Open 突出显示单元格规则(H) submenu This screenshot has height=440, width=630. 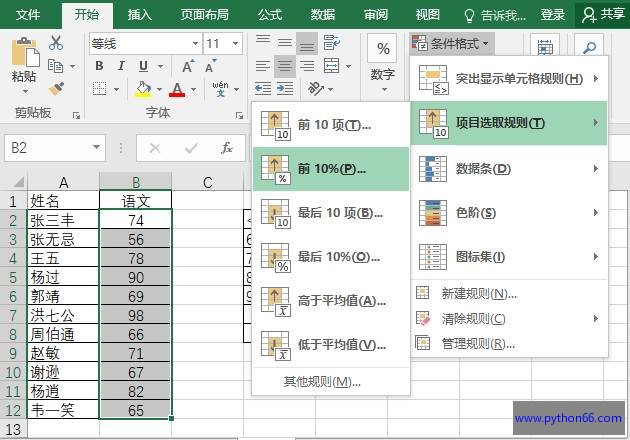coord(509,79)
